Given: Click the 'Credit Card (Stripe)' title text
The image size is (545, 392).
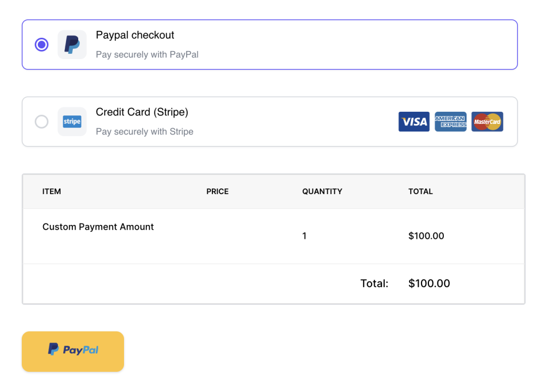Looking at the screenshot, I should pyautogui.click(x=142, y=112).
